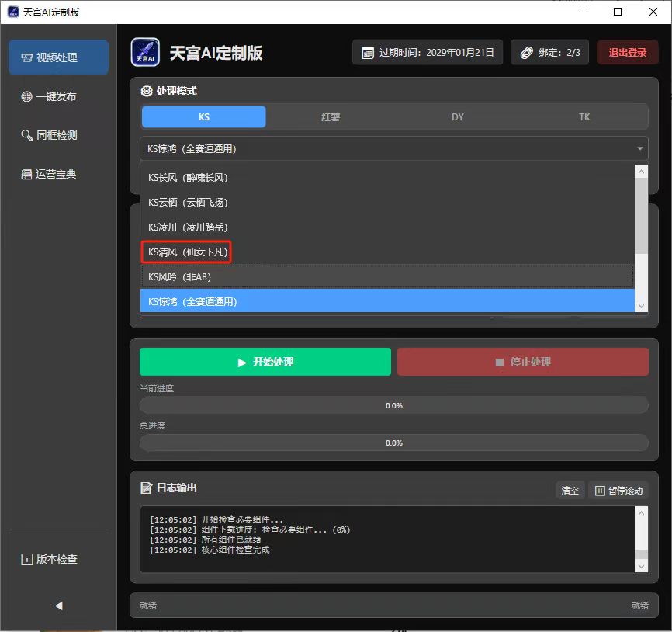Switch to the 红薯 mode tab
The width and height of the screenshot is (672, 632).
(331, 116)
